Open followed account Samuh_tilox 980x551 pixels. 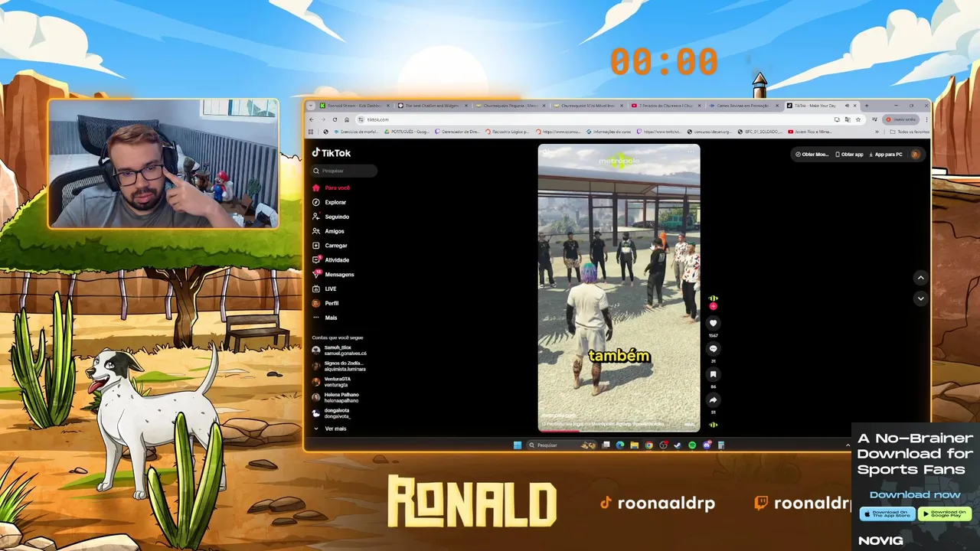tap(339, 350)
